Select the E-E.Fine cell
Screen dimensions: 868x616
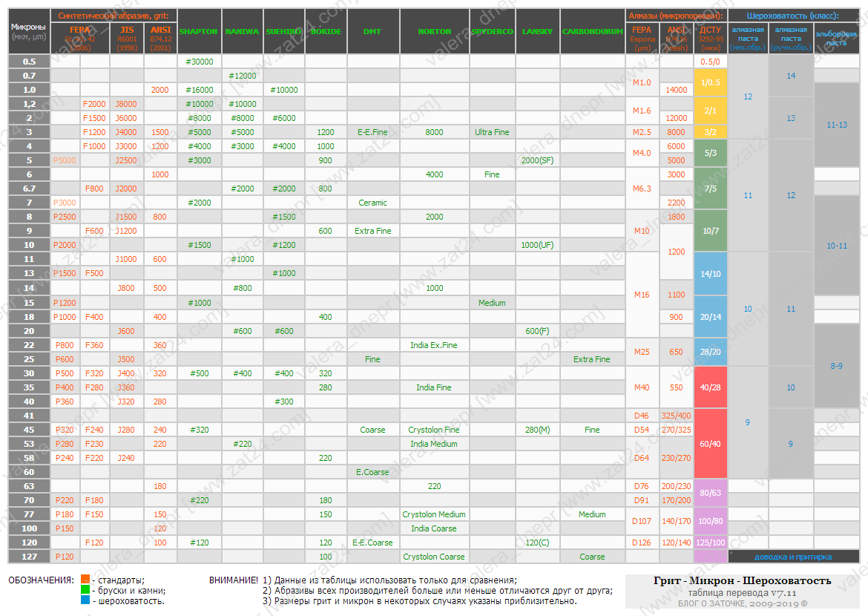click(372, 132)
